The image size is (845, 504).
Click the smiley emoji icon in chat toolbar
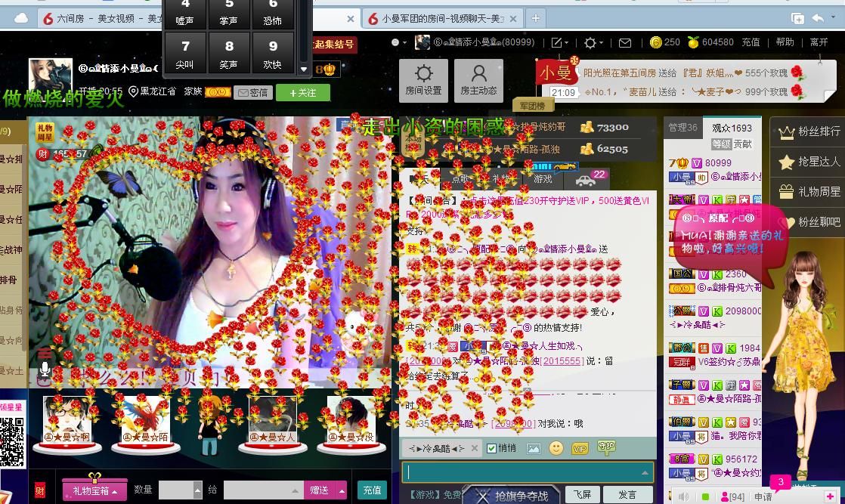pyautogui.click(x=556, y=448)
